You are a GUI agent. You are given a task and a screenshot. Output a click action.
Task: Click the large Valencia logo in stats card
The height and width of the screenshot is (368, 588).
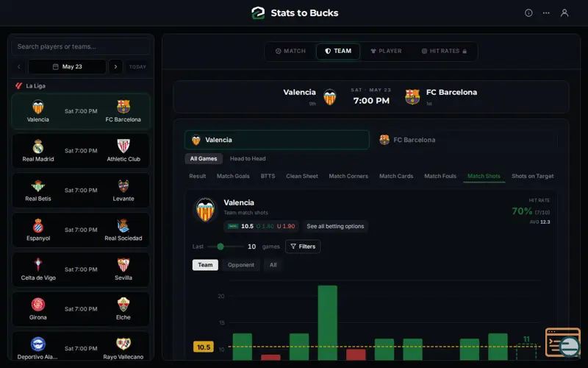(x=206, y=210)
